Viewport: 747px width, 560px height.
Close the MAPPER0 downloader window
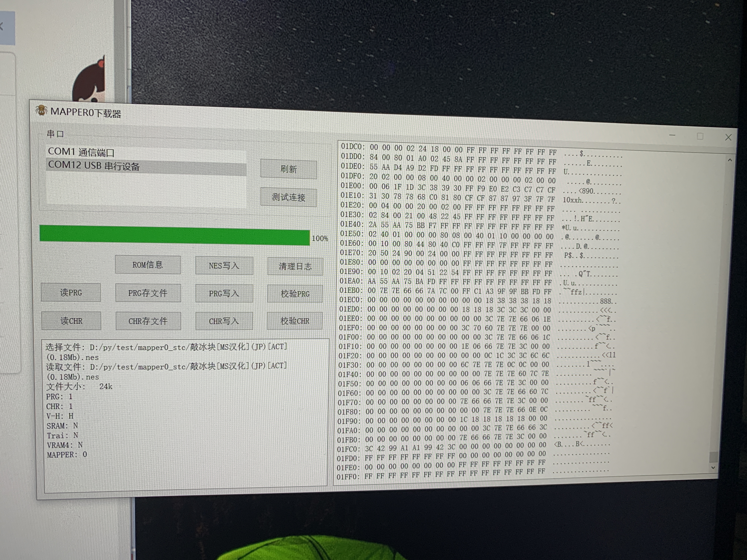(728, 137)
